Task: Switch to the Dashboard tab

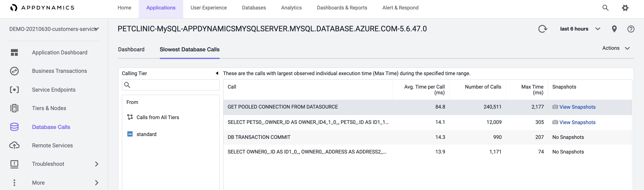Action: click(x=131, y=49)
